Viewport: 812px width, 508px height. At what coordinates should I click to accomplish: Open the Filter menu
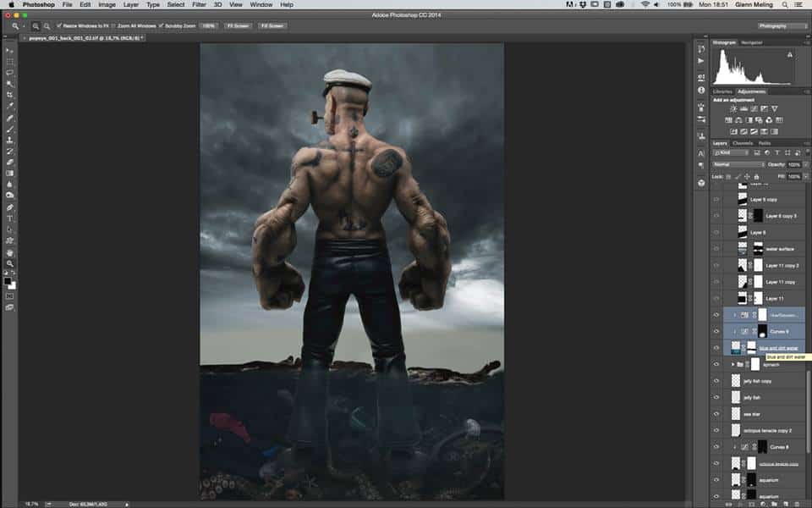[x=199, y=4]
